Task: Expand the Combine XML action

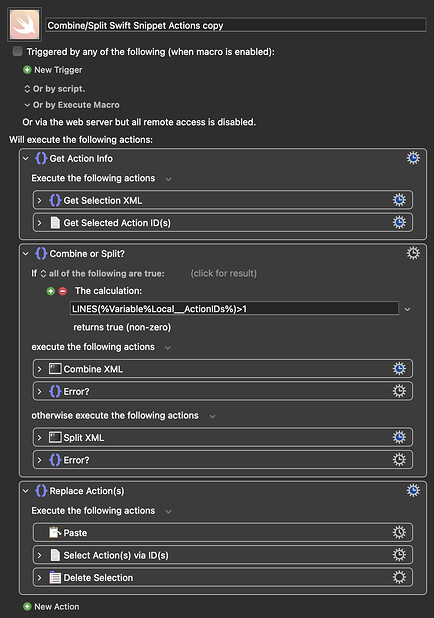Action: pyautogui.click(x=39, y=369)
